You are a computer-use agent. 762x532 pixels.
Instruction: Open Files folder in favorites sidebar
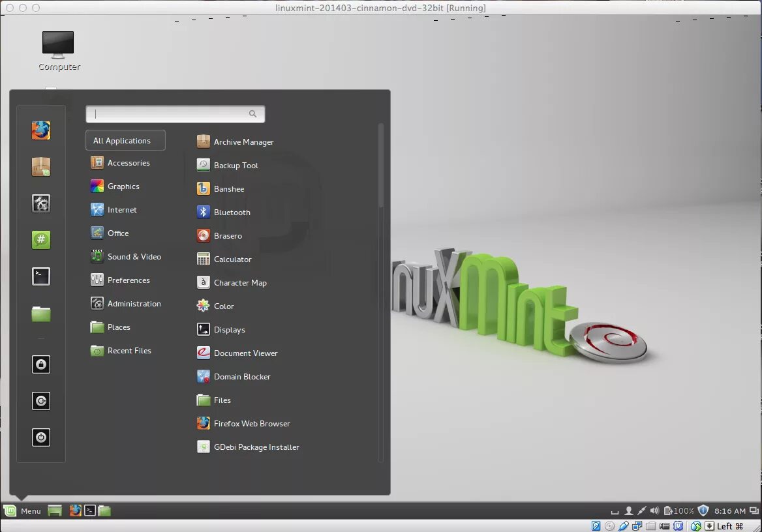(41, 314)
